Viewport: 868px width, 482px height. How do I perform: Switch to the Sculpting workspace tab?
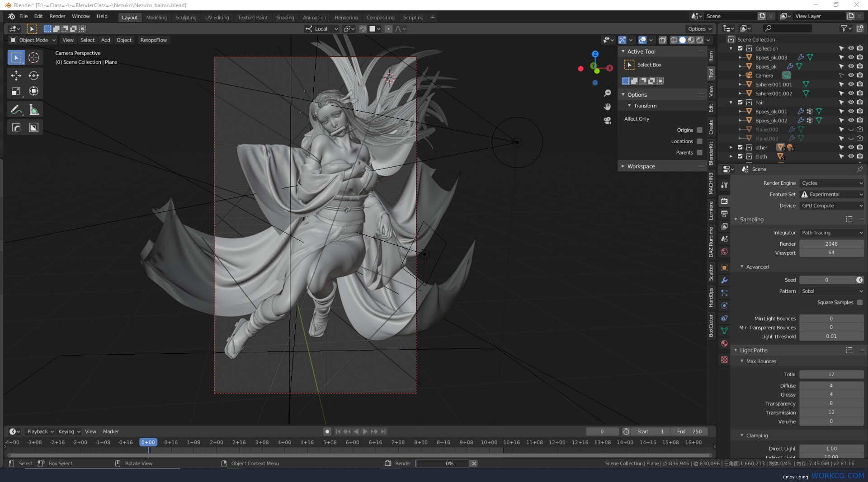pyautogui.click(x=186, y=18)
